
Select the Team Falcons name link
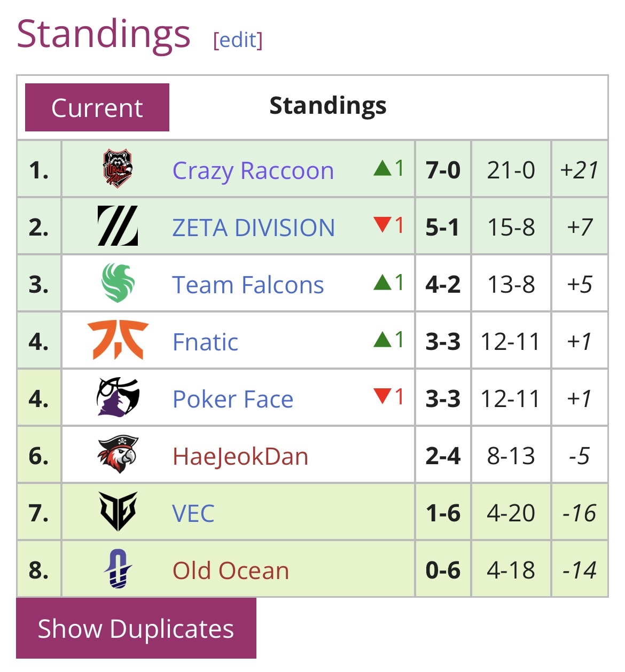pos(248,285)
